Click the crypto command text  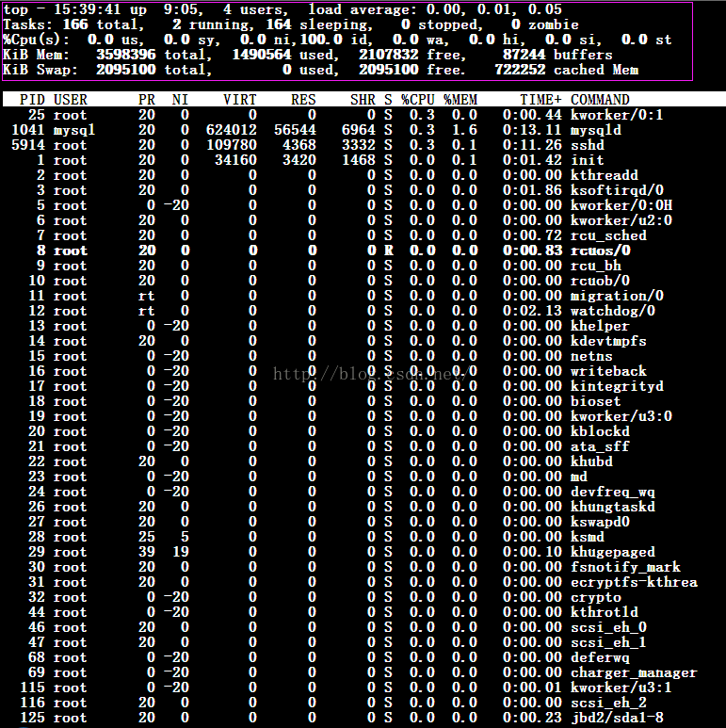(x=595, y=597)
